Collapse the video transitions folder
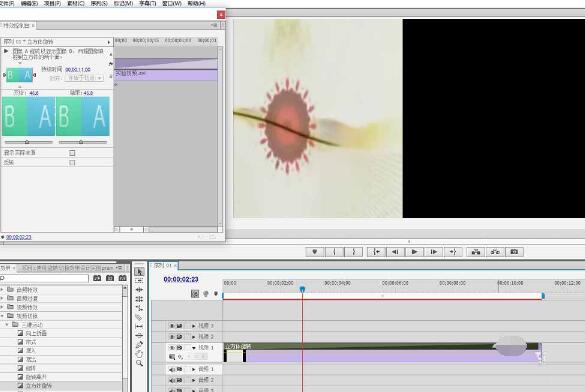Screen dimensions: 585x392 click(2, 316)
